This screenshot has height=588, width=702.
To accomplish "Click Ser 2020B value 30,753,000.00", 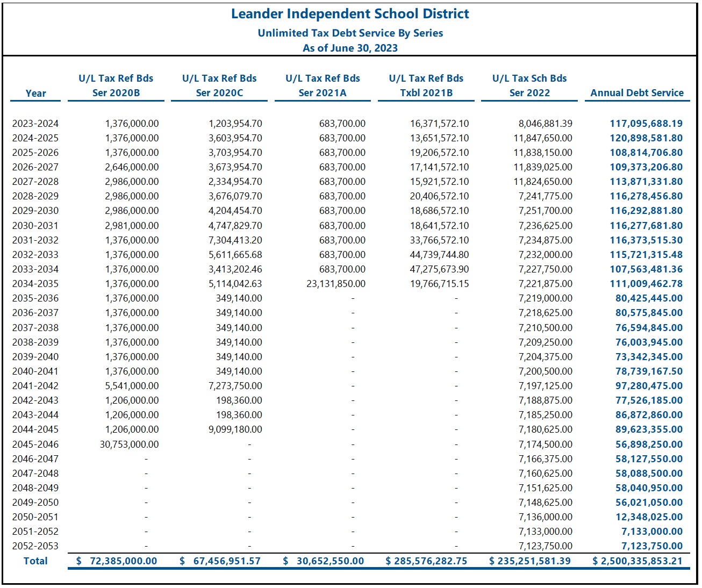I will [x=130, y=444].
